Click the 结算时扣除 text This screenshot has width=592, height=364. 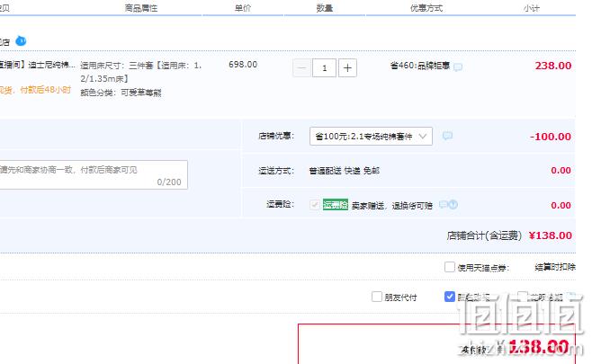point(555,267)
